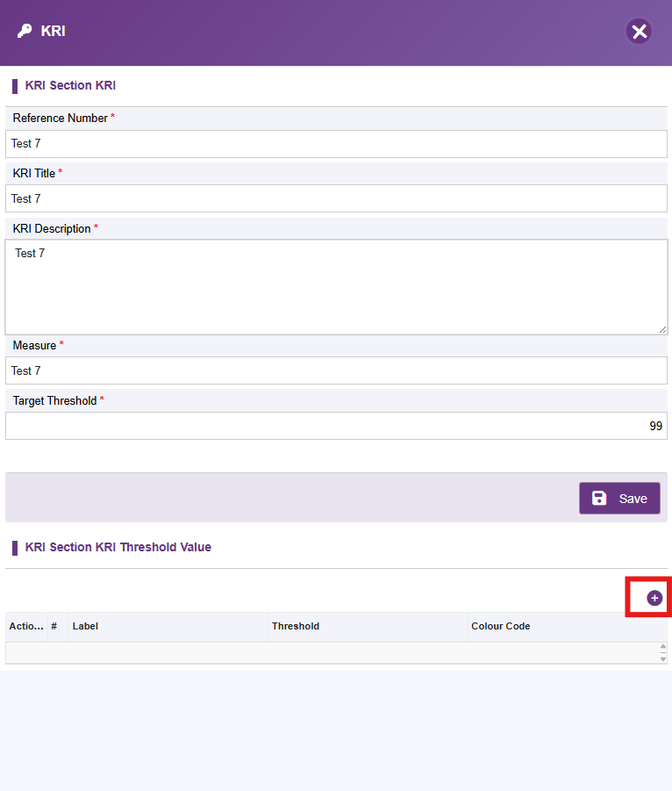Edit the Target Threshold value 99
This screenshot has width=672, height=791.
click(x=336, y=426)
